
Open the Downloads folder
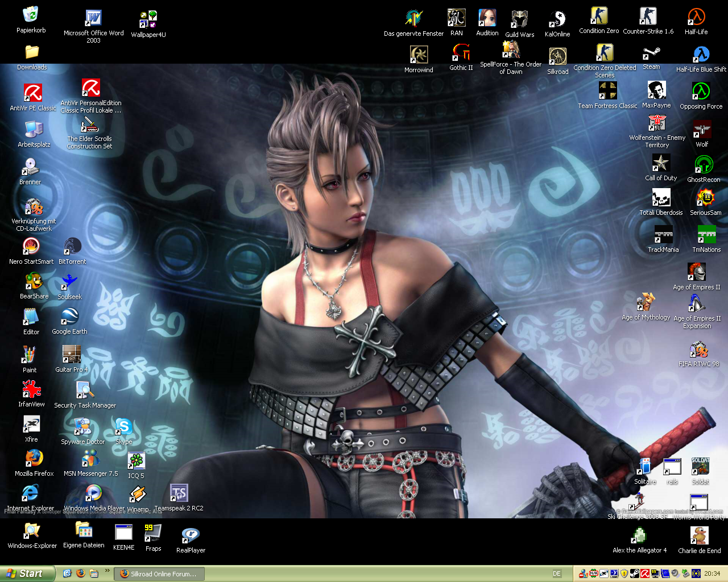tap(32, 53)
